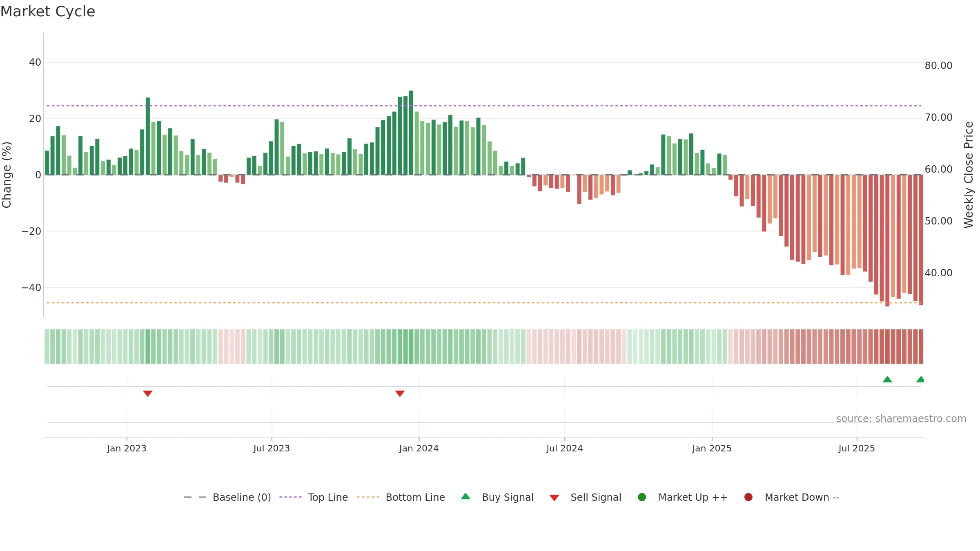Viewport: 980px width, 551px height.
Task: Click the gray dashed Baseline legend swatch
Action: [x=195, y=497]
